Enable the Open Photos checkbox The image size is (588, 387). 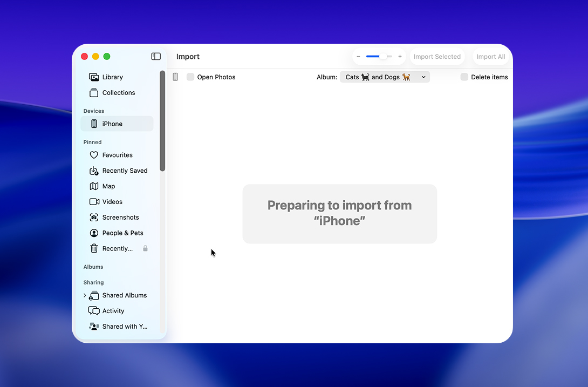[190, 77]
